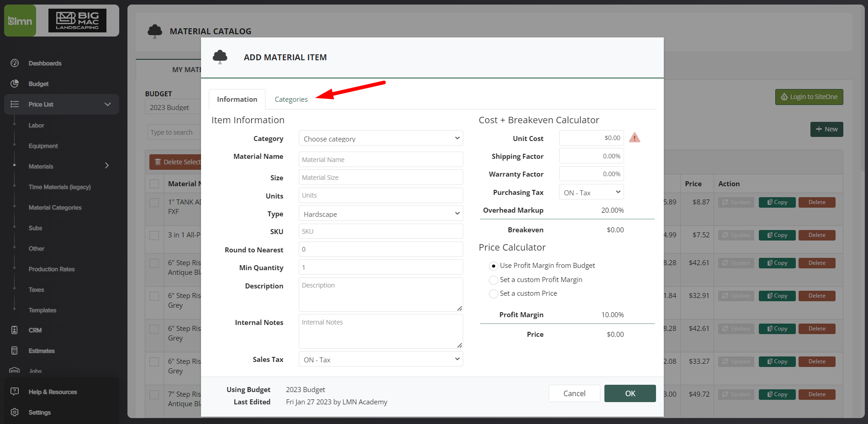
Task: Copy the $8.87 material row
Action: (x=777, y=202)
